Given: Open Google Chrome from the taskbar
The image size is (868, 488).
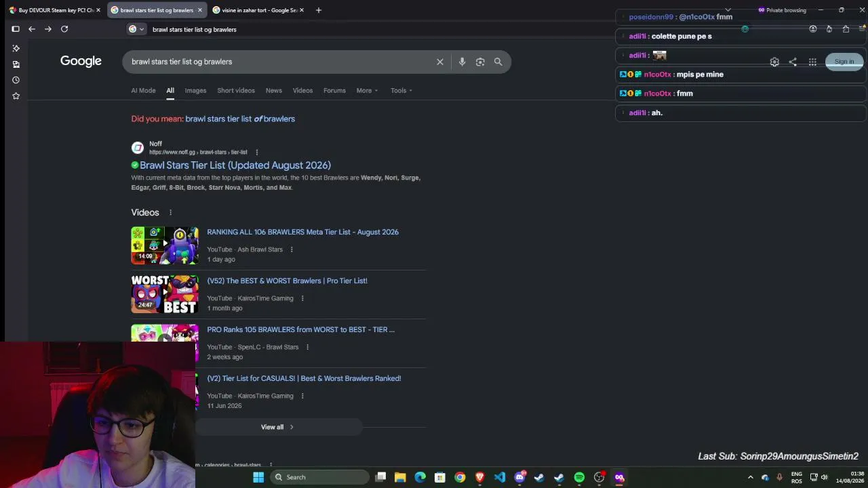Looking at the screenshot, I should [460, 477].
